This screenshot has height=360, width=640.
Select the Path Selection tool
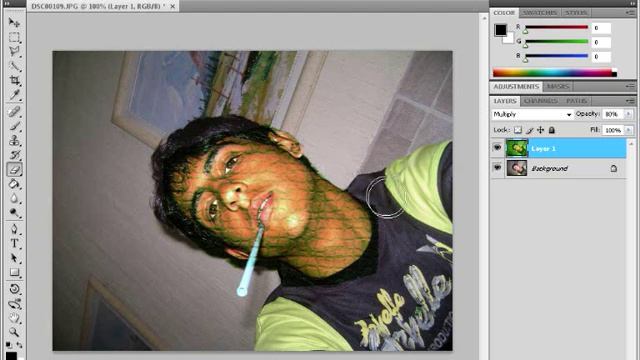point(14,258)
